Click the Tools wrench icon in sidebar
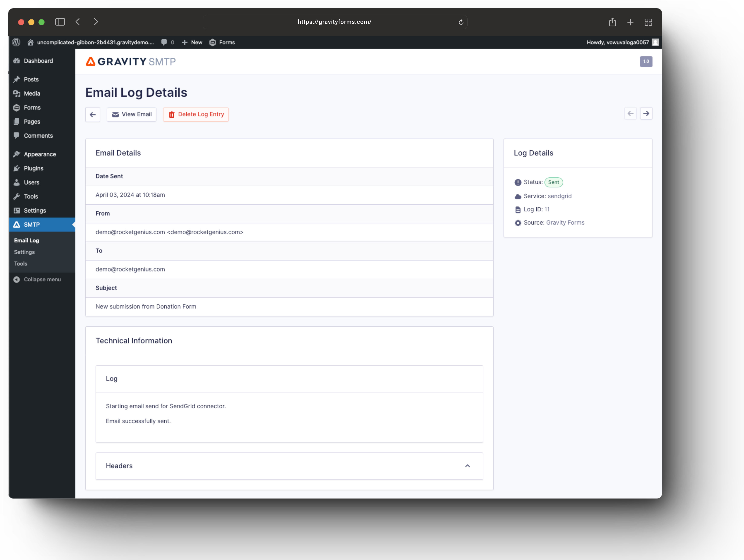744x560 pixels. [x=16, y=197]
